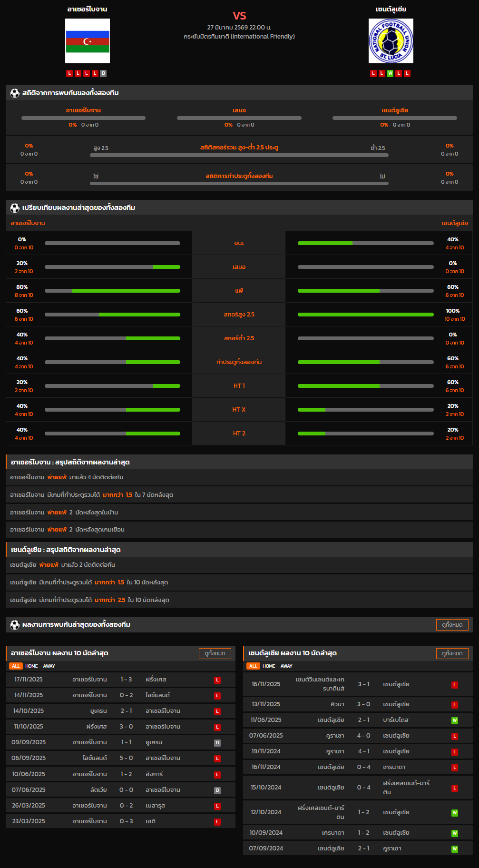Screen dimensions: 479x868
Task: Open view-all button for St. Lucia last 10 matches
Action: pyautogui.click(x=452, y=653)
